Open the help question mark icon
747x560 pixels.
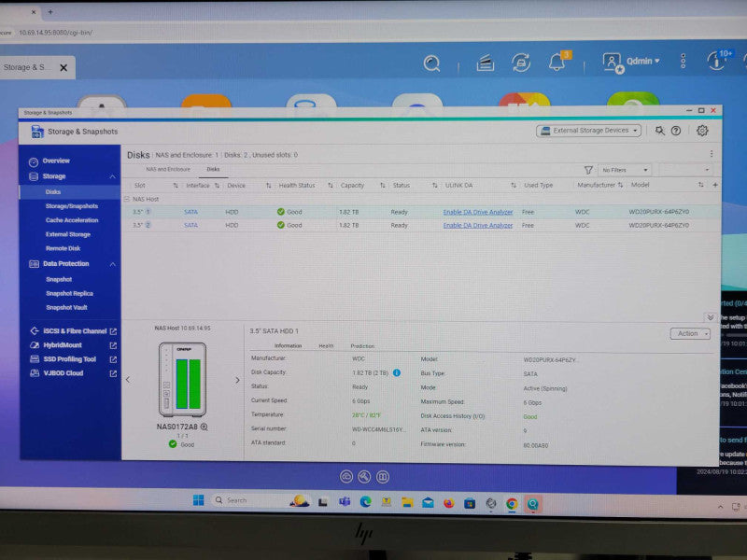pyautogui.click(x=675, y=131)
